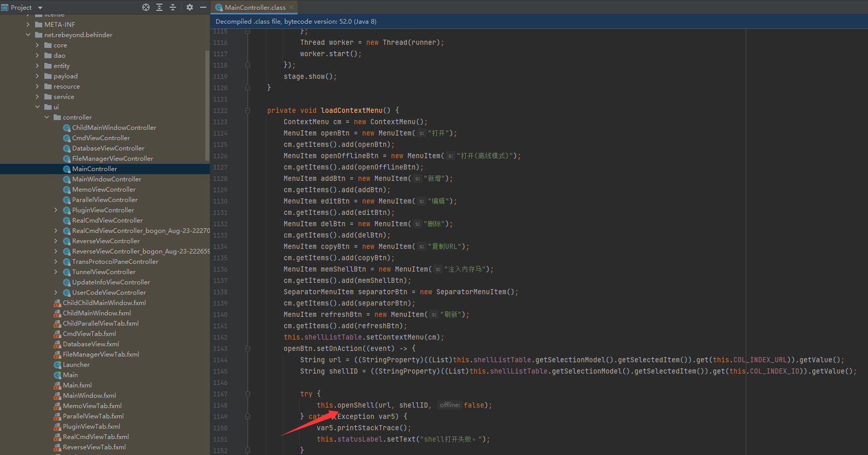
Task: Expand the PluginViewController node
Action: pos(56,210)
